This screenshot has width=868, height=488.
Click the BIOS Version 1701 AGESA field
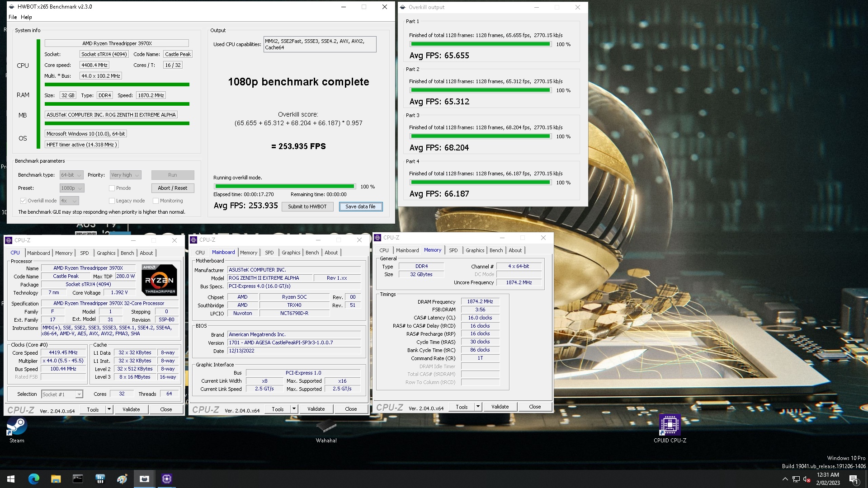[x=294, y=343]
